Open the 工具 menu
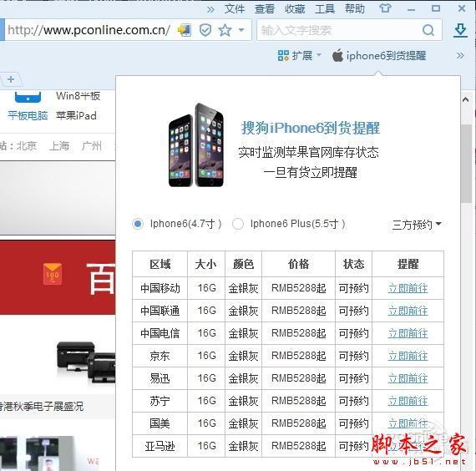Viewport: 476px width, 471px height. pyautogui.click(x=325, y=8)
